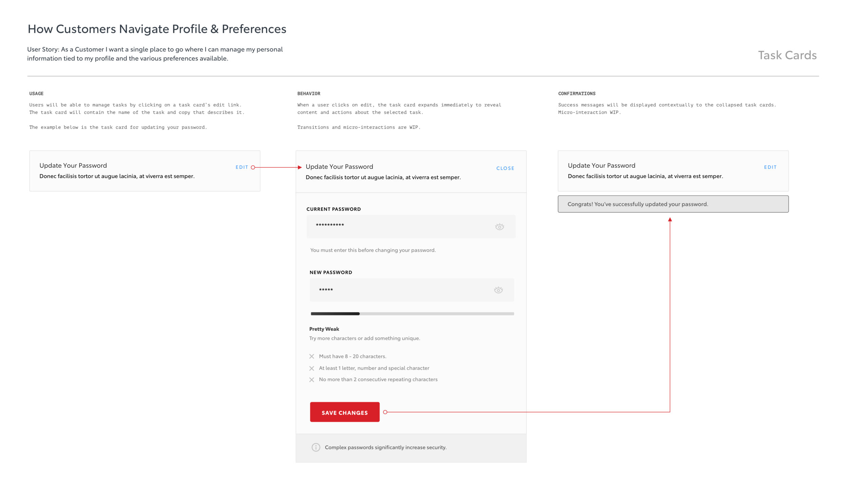This screenshot has width=868, height=488.
Task: Click 'Update Your Password' title in Confirmations card
Action: 601,165
